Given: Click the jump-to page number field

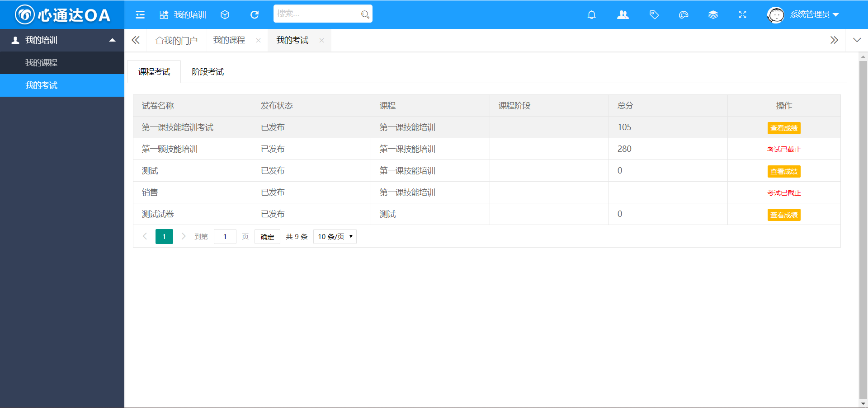Looking at the screenshot, I should 225,236.
